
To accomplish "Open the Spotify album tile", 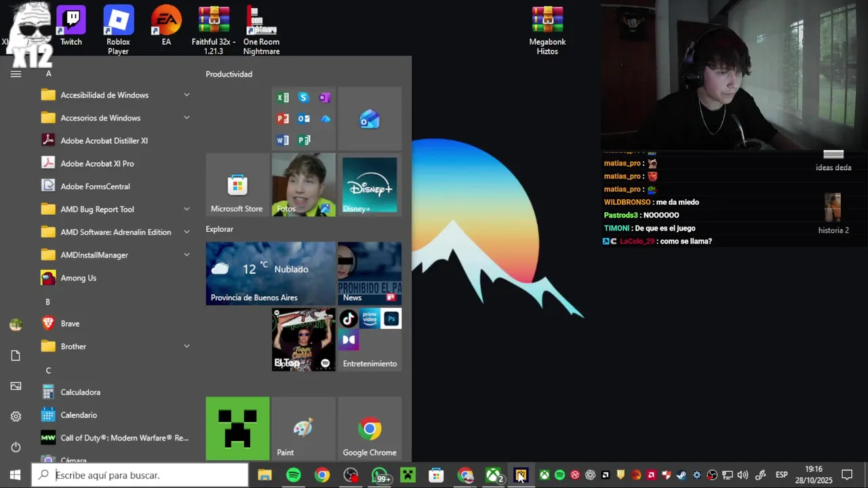I will pos(304,340).
